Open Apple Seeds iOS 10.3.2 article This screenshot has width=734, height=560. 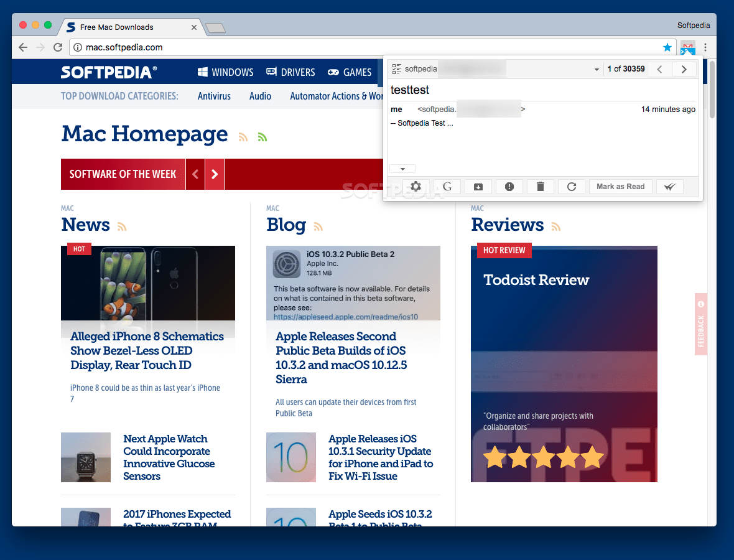point(380,518)
